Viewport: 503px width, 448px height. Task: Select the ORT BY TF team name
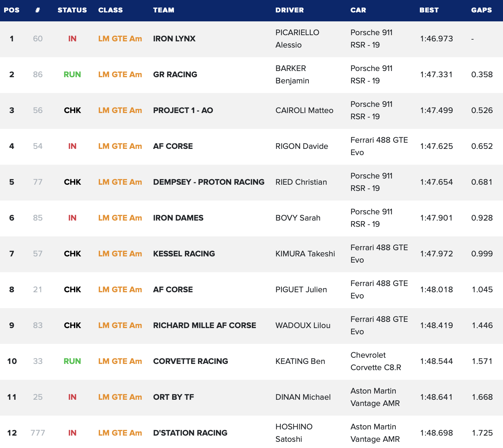pos(174,397)
